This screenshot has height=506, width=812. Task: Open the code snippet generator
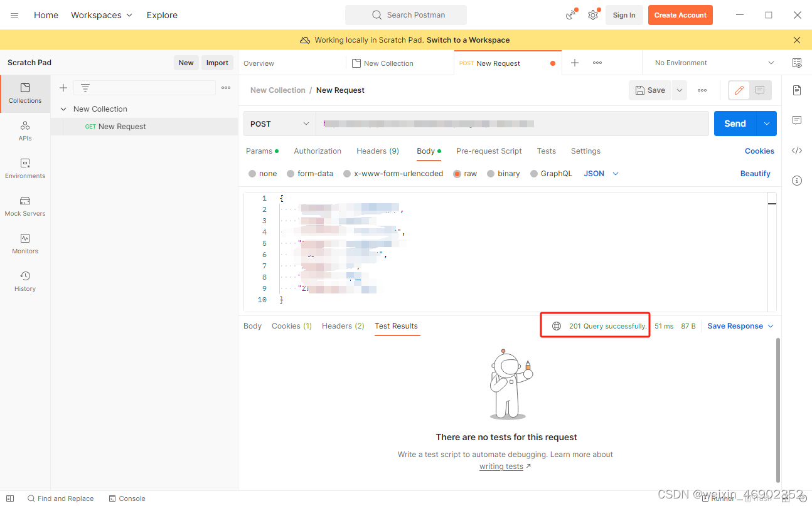(797, 150)
